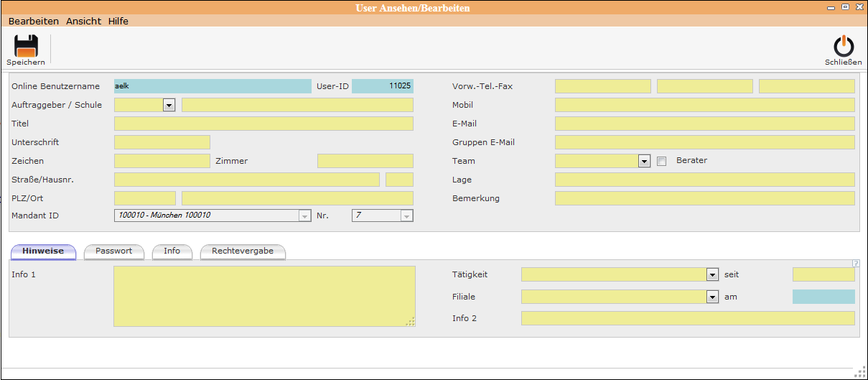This screenshot has width=868, height=380.
Task: Focus the Lage input field
Action: [705, 180]
